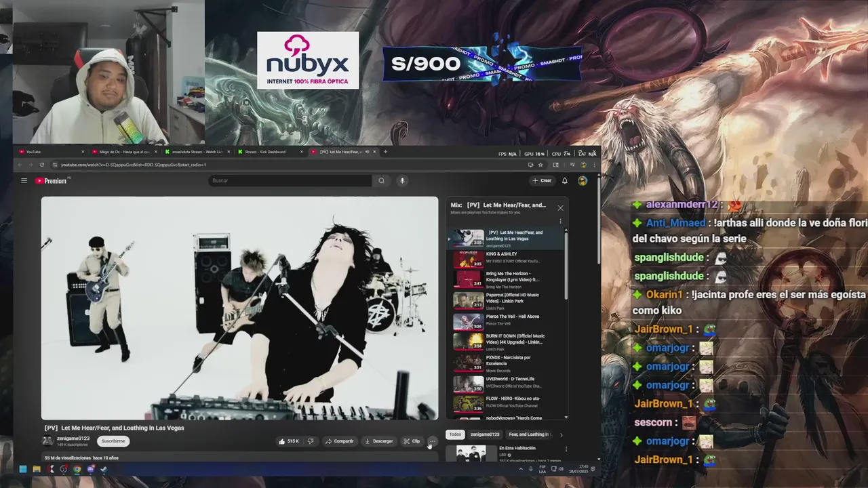Viewport: 868px width, 488px height.
Task: Play UVERworld D-TecnoLife
Action: [505, 383]
